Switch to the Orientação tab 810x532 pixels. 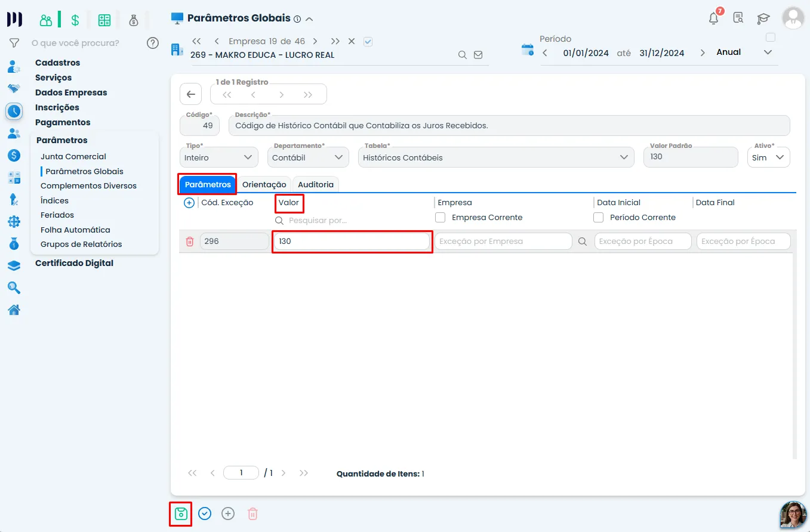pyautogui.click(x=264, y=185)
